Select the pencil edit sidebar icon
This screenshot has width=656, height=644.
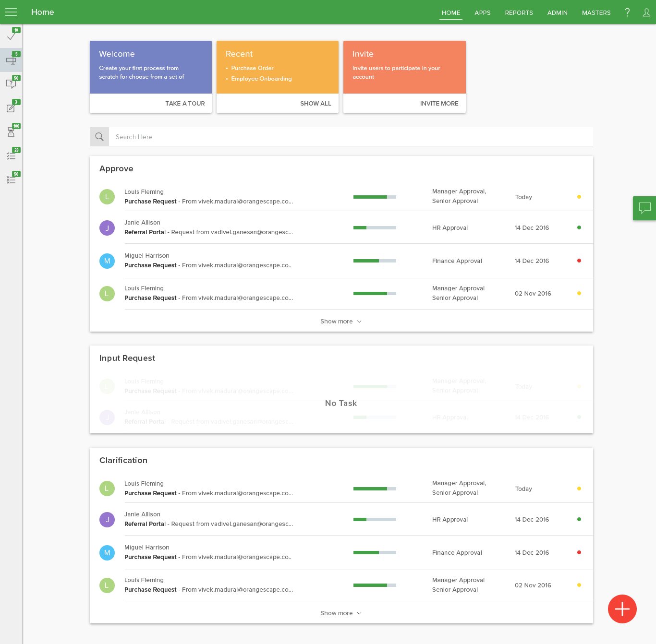point(11,108)
